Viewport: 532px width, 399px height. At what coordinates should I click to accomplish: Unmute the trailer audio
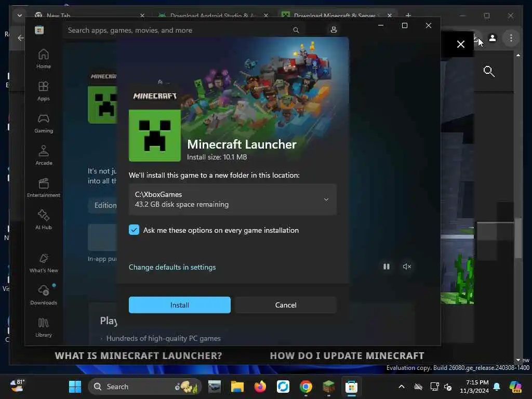click(407, 267)
